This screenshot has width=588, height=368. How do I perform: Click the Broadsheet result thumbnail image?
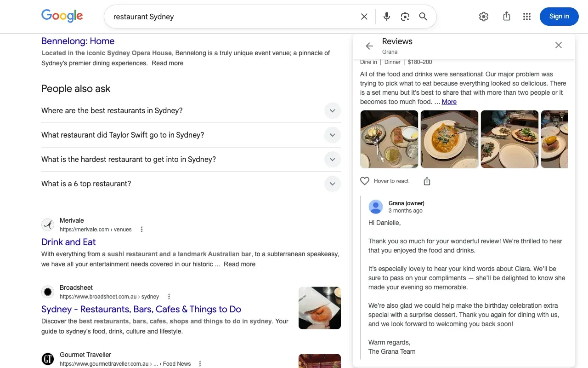tap(320, 308)
